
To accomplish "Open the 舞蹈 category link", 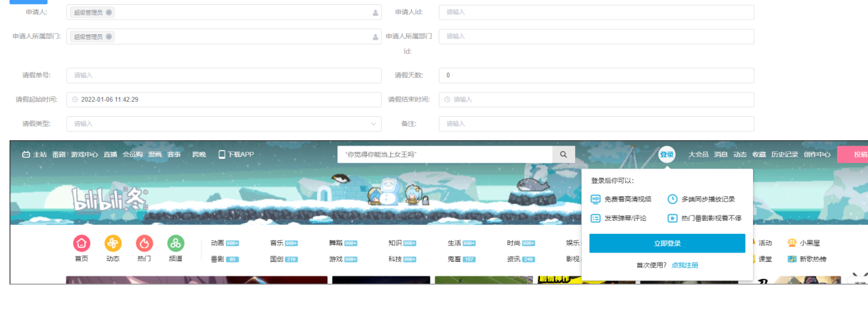I will [x=336, y=243].
